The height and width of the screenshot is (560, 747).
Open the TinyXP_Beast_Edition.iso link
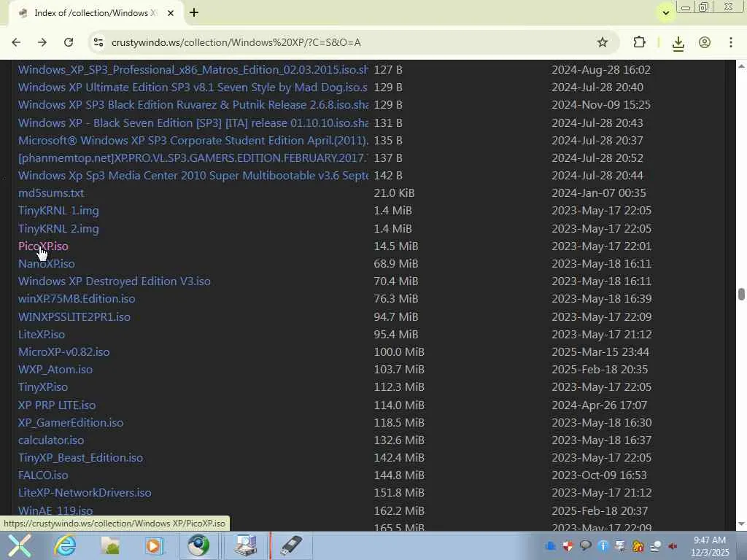[80, 458]
